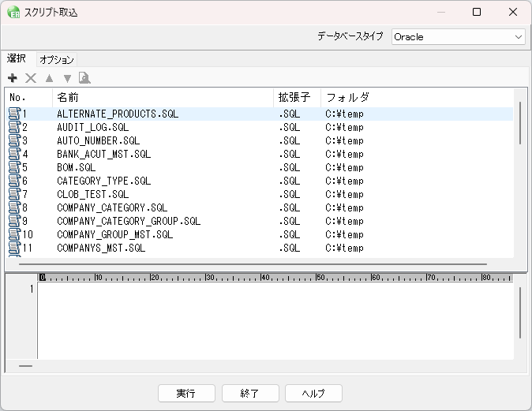This screenshot has height=411, width=532.
Task: Select script icon of row 3
Action: [x=14, y=140]
